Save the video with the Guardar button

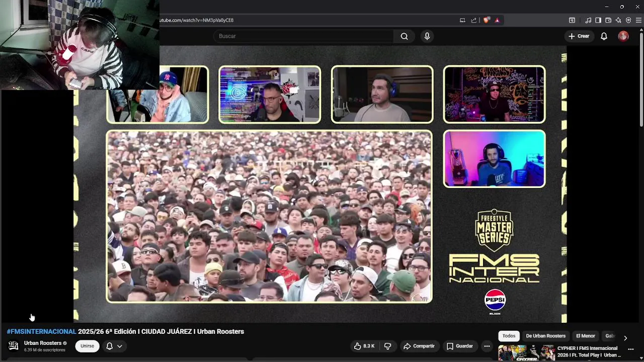click(460, 346)
